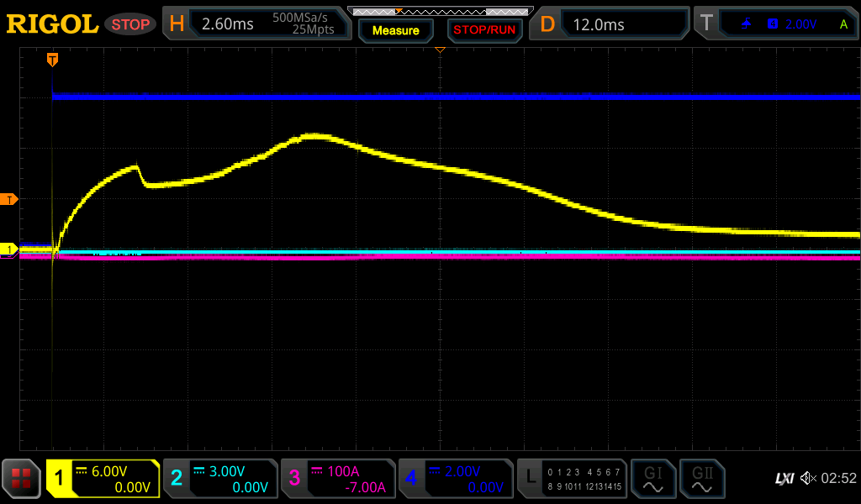Click the LXI network status icon
Image resolution: width=861 pixels, height=504 pixels.
(x=784, y=479)
